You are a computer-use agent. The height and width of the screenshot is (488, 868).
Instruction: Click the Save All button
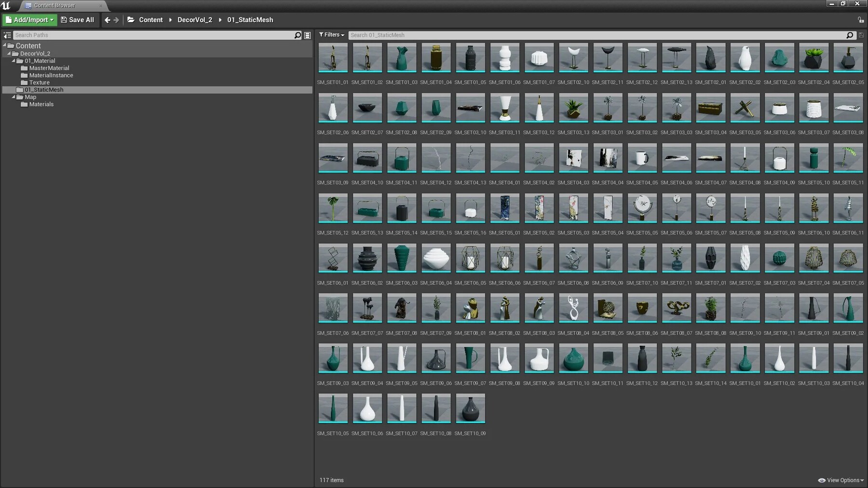[x=77, y=20]
